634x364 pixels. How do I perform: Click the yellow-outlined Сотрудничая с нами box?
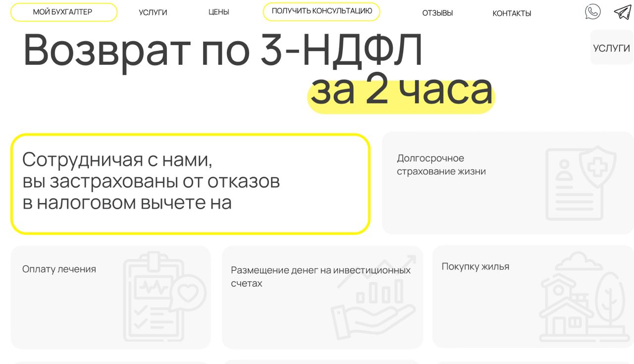click(190, 184)
